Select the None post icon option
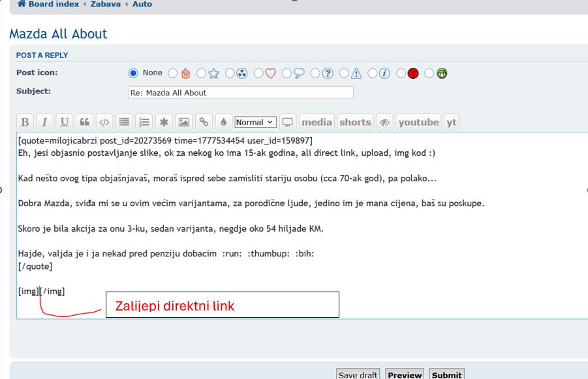This screenshot has height=379, width=588. (133, 73)
